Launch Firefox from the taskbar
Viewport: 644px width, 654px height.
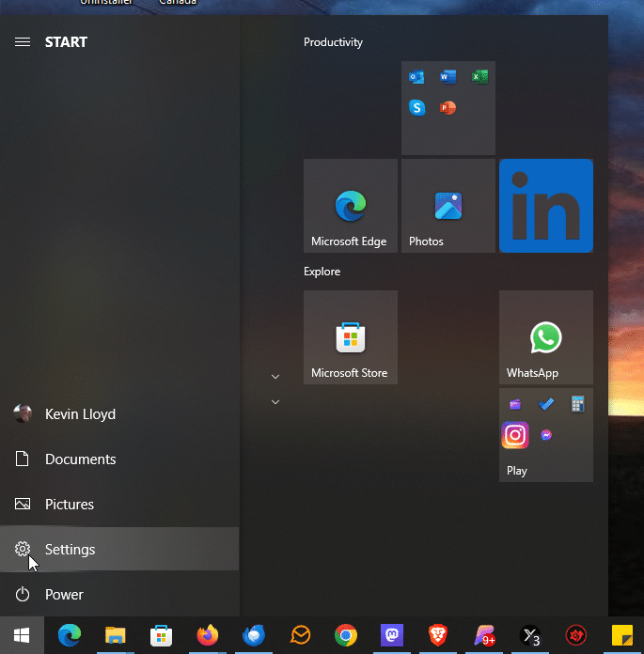click(x=208, y=635)
